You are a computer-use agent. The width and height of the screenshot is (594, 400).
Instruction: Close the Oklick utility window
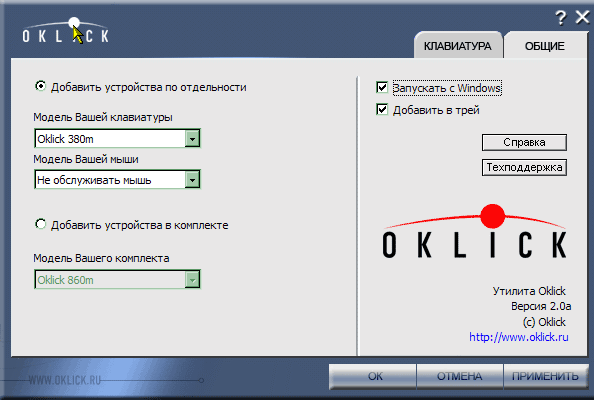(x=583, y=17)
